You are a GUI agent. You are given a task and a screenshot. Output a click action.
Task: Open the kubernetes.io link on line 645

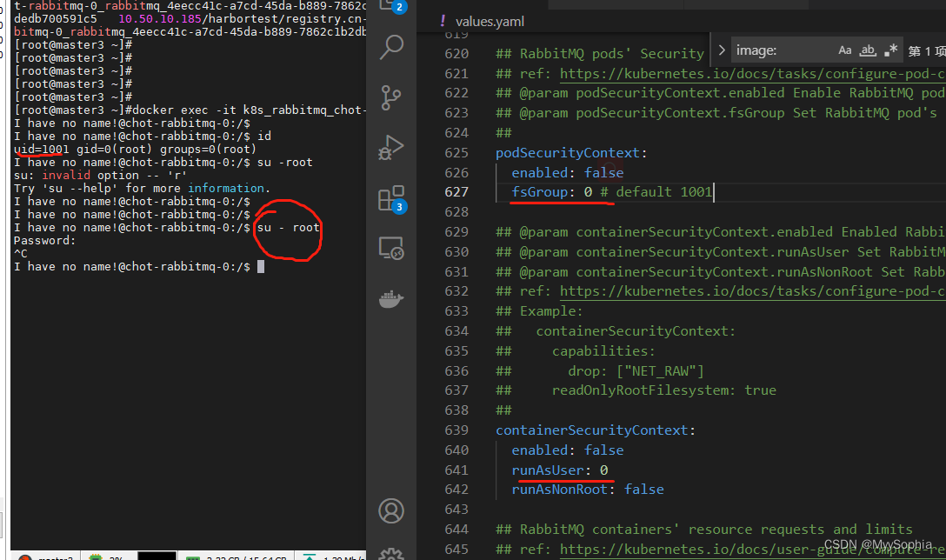click(752, 550)
